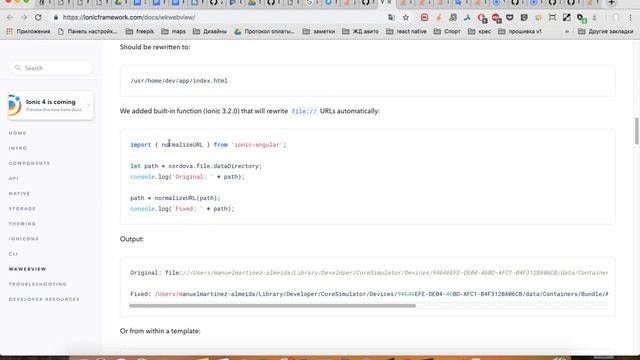Click the padlock site info icon

56,18
